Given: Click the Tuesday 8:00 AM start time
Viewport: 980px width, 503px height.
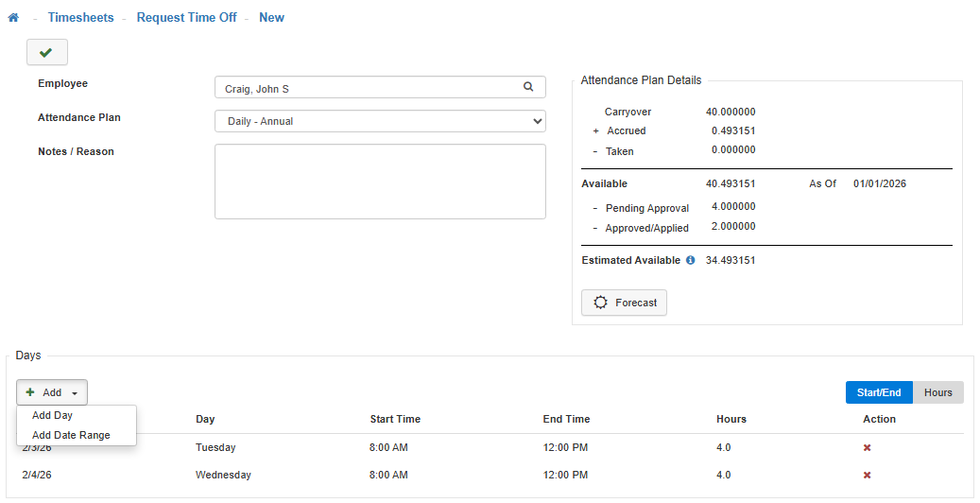Looking at the screenshot, I should (x=388, y=447).
